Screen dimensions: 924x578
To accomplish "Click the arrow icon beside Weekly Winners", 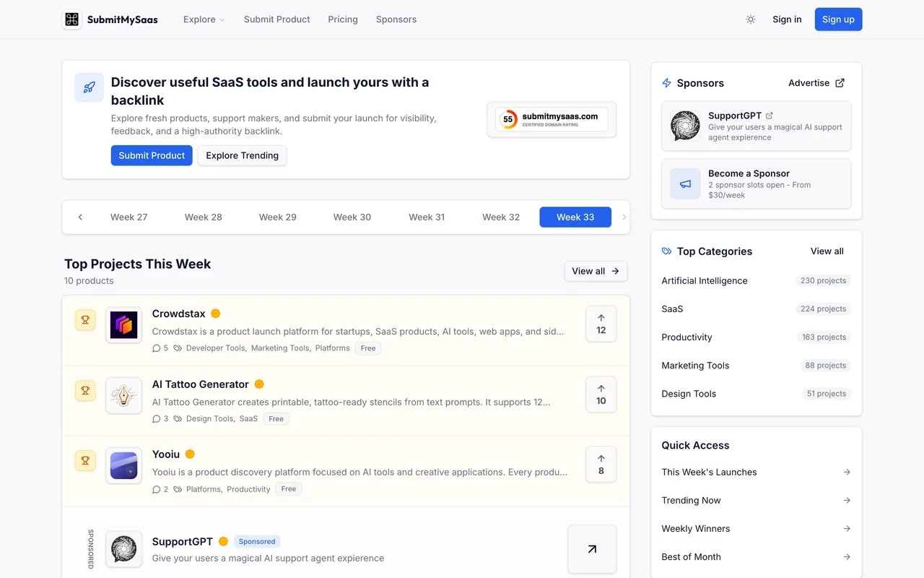I will tap(847, 528).
